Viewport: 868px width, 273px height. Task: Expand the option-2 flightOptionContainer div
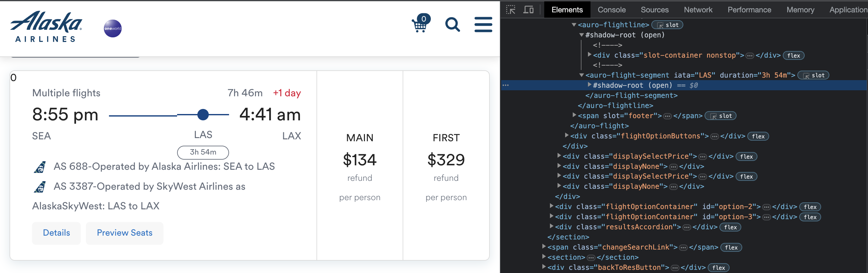click(x=551, y=206)
